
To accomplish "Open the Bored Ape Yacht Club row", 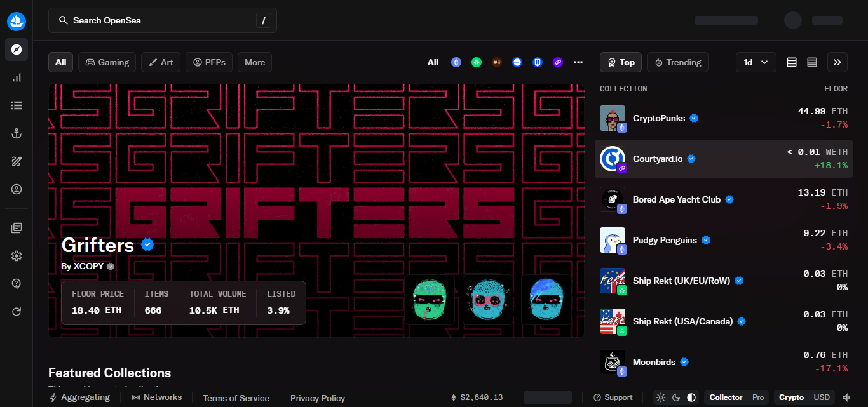I will [x=724, y=199].
